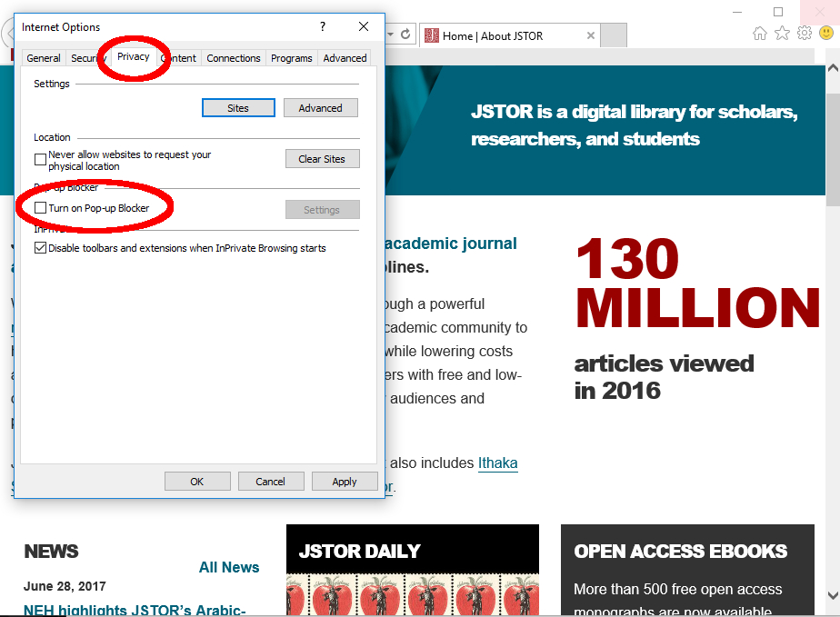840x617 pixels.
Task: Enable the Turn on Pop-up Blocker checkbox
Action: tap(40, 208)
